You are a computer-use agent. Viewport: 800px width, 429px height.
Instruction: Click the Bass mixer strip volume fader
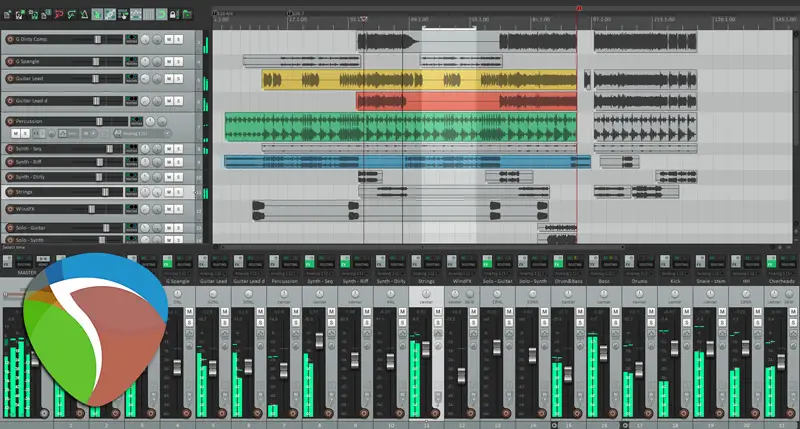(603, 354)
